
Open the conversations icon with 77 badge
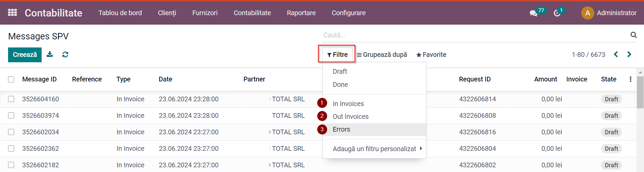(534, 13)
